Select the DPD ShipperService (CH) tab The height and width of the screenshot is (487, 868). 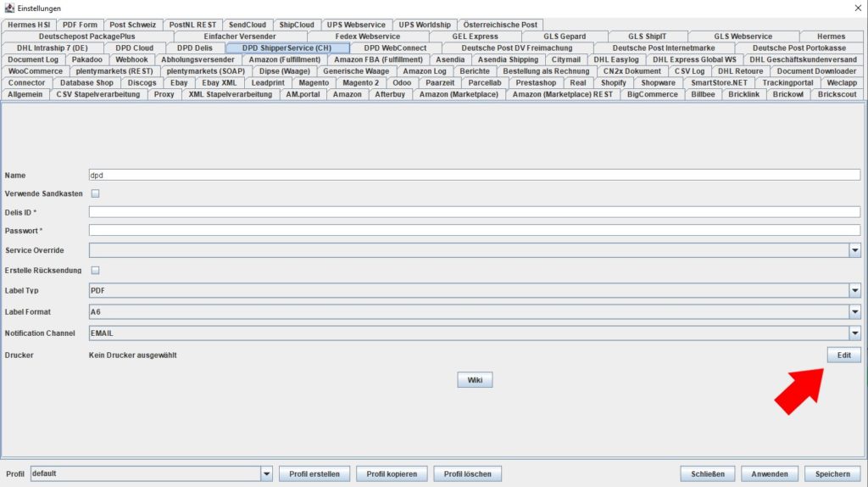pyautogui.click(x=287, y=48)
